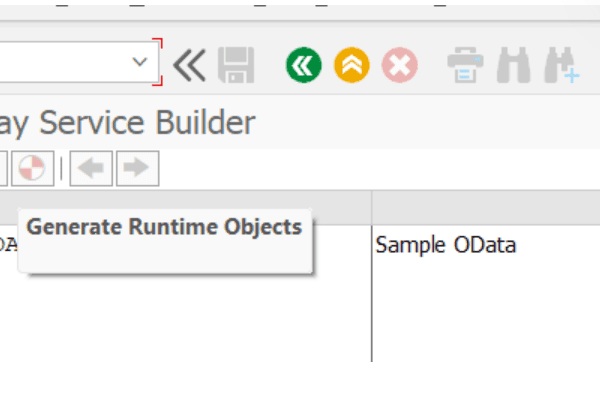The image size is (600, 393).
Task: Click the Generate Runtime Objects icon
Action: coord(33,168)
